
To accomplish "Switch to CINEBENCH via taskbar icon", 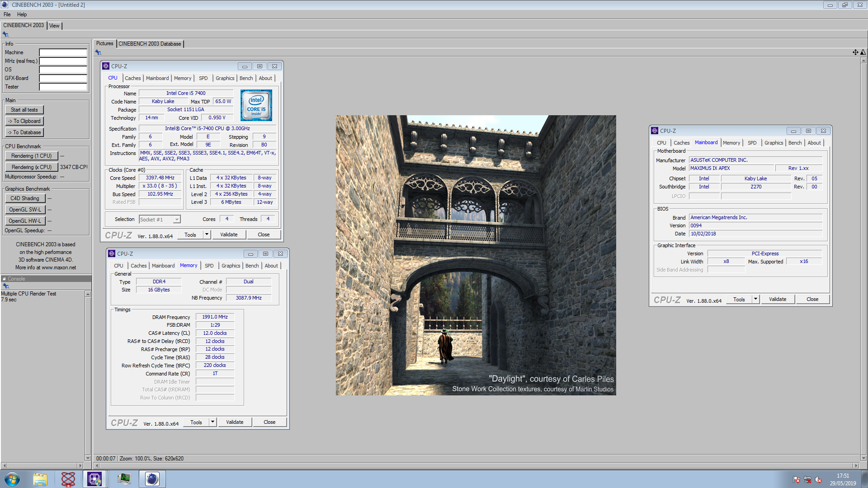I will [x=152, y=479].
